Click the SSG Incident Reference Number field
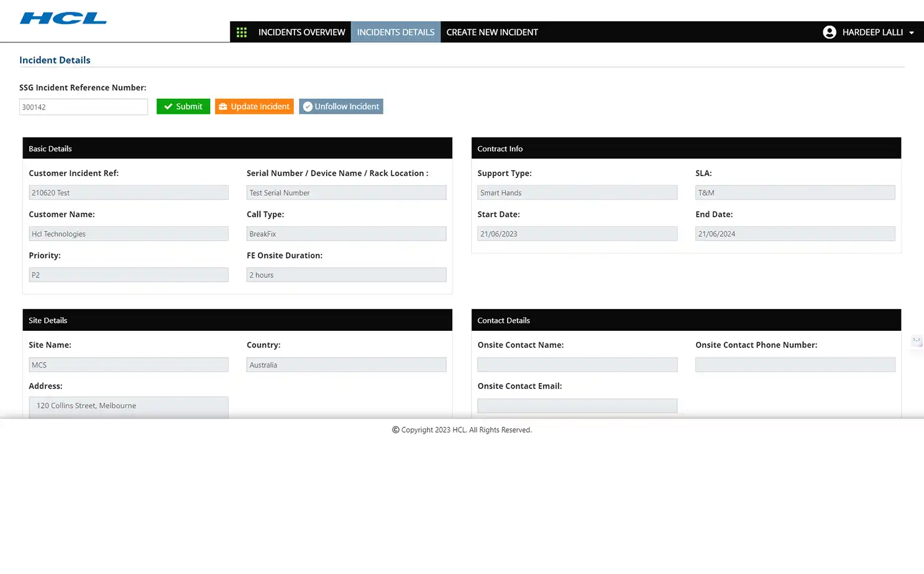Screen dimensions: 924x574 (83, 106)
